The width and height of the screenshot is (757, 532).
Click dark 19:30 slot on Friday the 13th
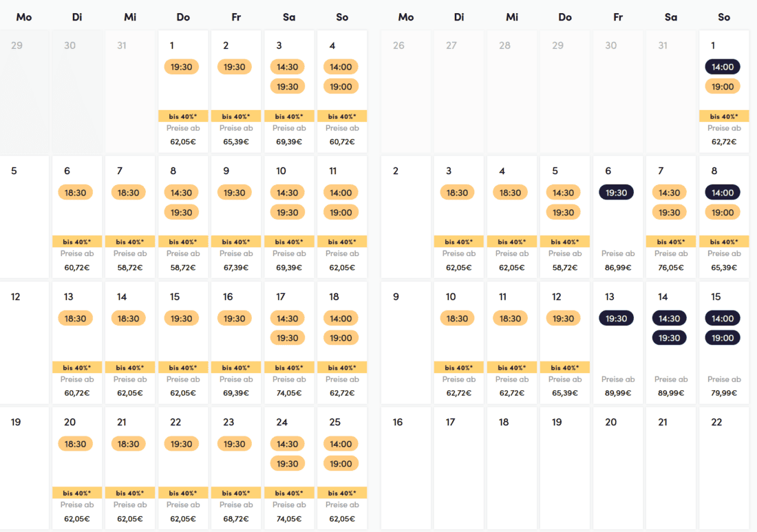(617, 319)
